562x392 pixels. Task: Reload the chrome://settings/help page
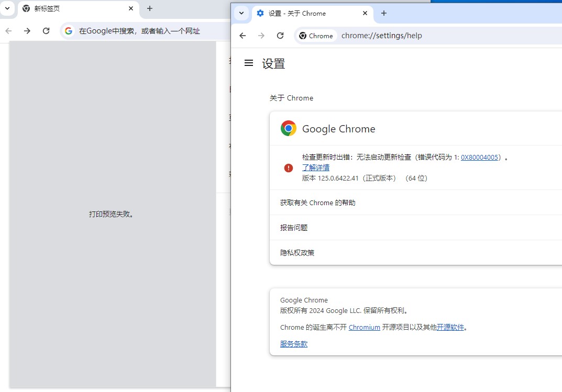[280, 36]
